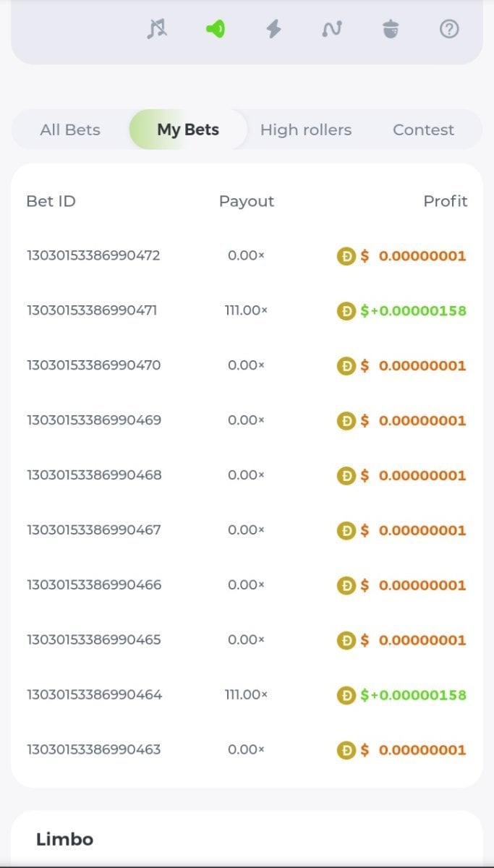Select the My Bets tab
Viewport: 494px width, 868px height.
(x=188, y=130)
